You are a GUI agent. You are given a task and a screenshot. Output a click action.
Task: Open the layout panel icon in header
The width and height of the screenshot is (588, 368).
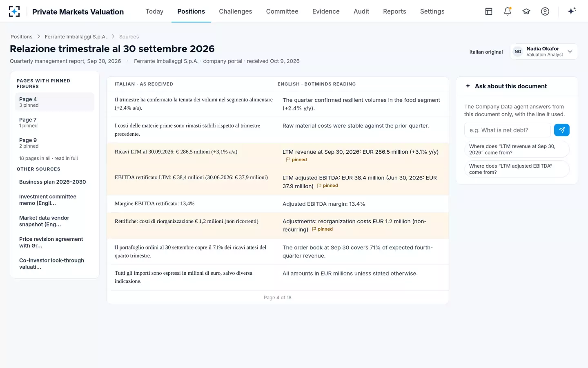[x=489, y=11]
